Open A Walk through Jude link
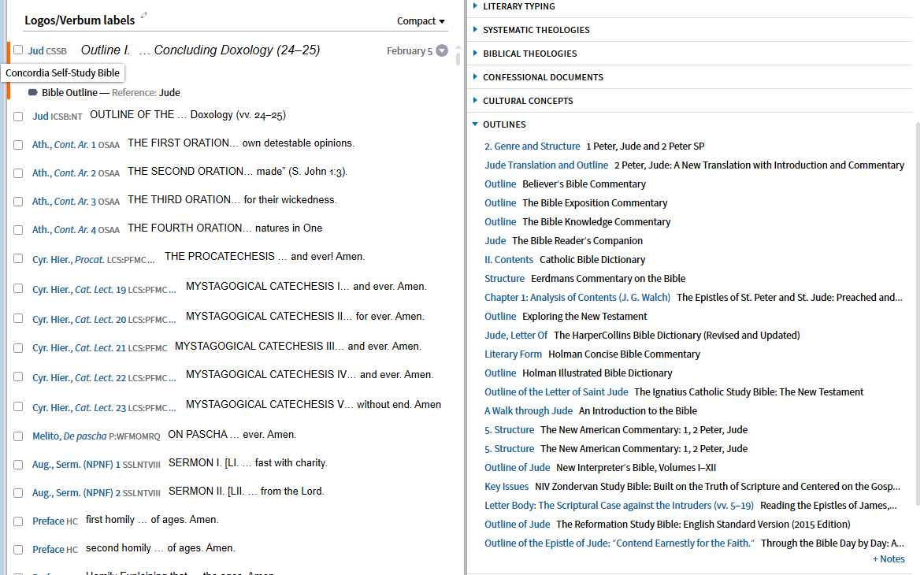The width and height of the screenshot is (924, 575). (529, 410)
